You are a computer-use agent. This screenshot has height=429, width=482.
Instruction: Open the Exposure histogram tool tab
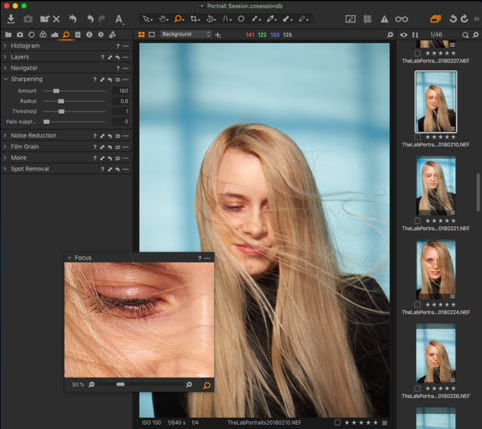(55, 34)
